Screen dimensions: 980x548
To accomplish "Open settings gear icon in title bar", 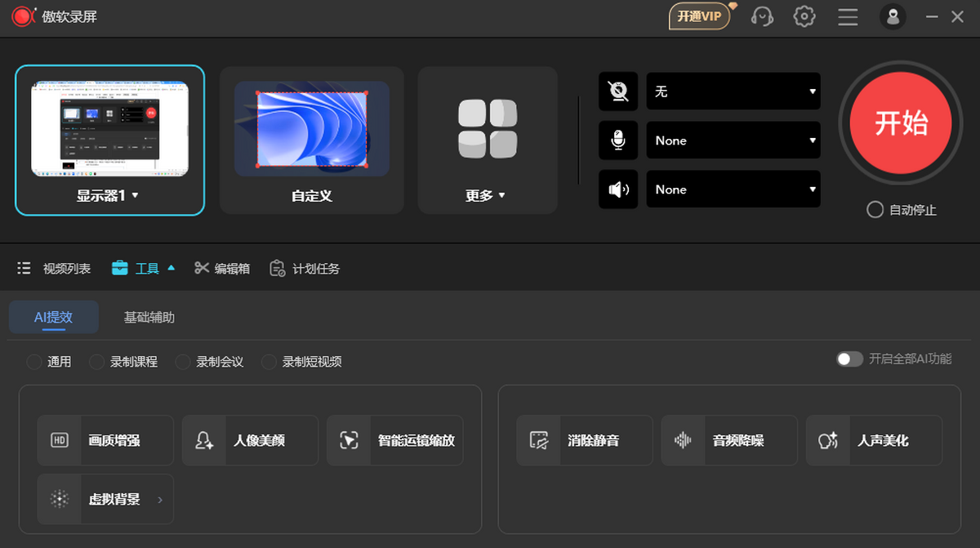I will point(804,16).
